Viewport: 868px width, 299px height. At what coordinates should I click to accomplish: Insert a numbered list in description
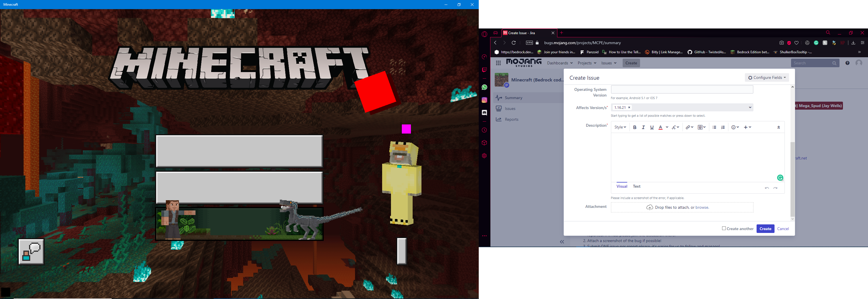tap(723, 127)
